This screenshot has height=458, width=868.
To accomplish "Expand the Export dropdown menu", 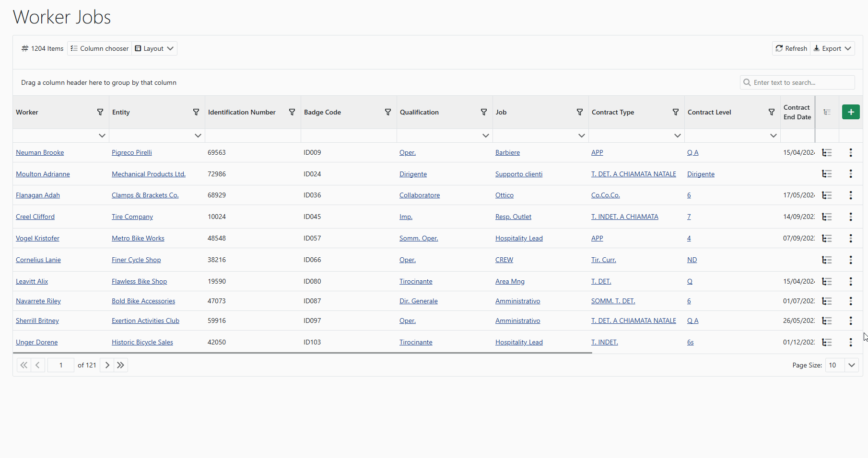I will tap(833, 48).
